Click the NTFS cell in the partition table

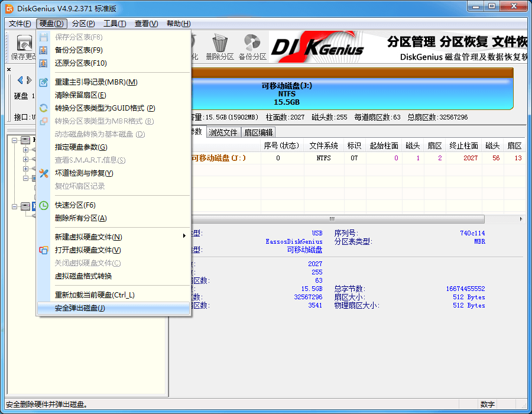(x=323, y=158)
